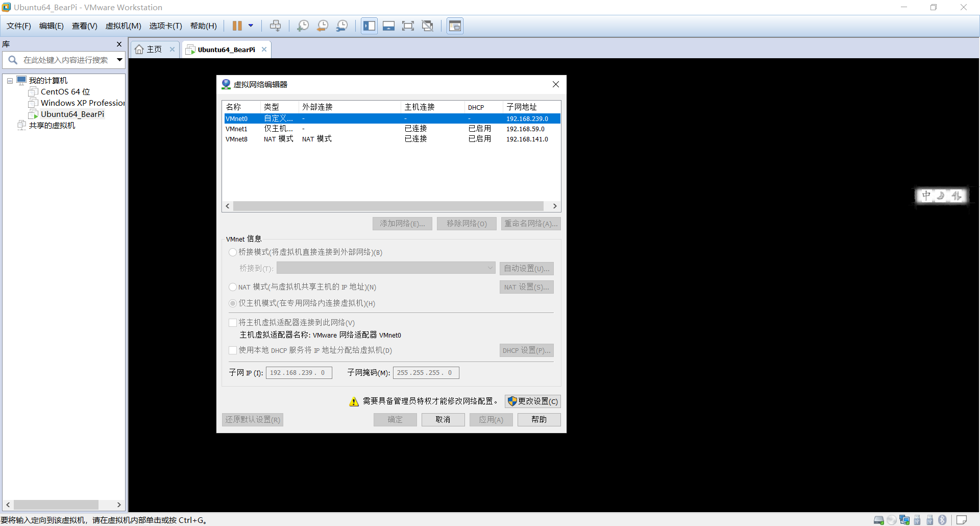Open the 帮助(H) menu

[204, 26]
